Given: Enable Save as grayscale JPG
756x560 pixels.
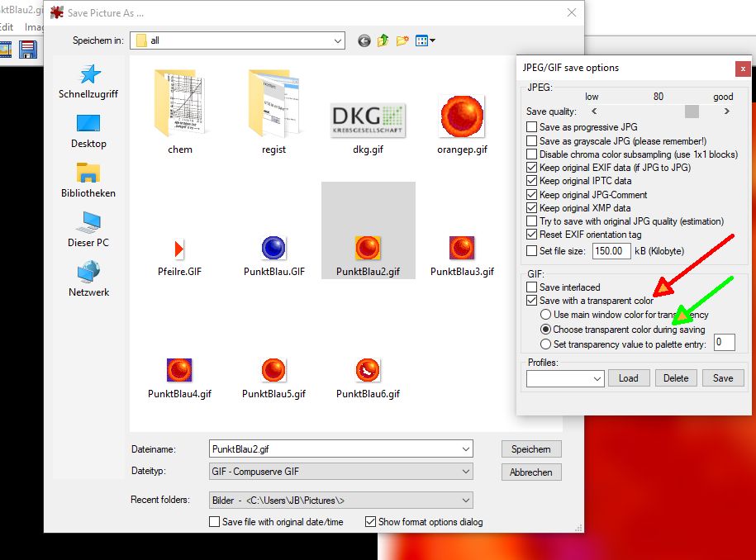Looking at the screenshot, I should 532,140.
